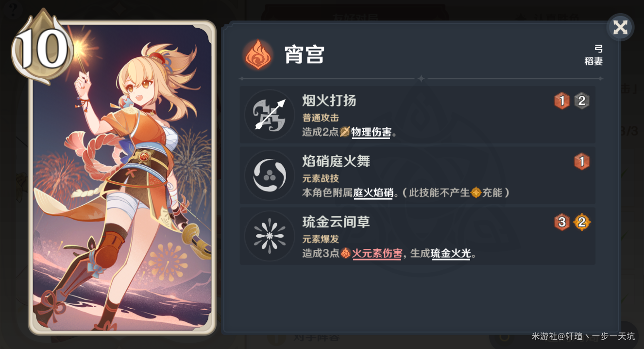Image resolution: width=644 pixels, height=349 pixels.
Task: Close the character detail panel with X
Action: click(620, 27)
